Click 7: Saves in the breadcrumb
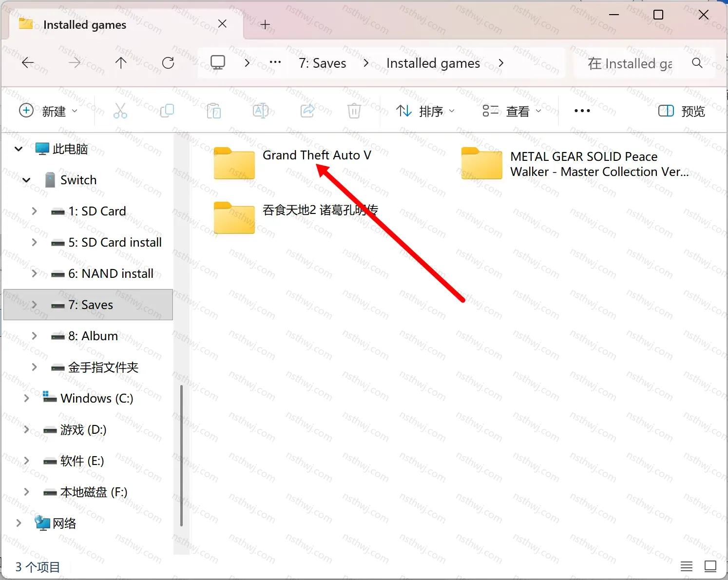 (323, 63)
